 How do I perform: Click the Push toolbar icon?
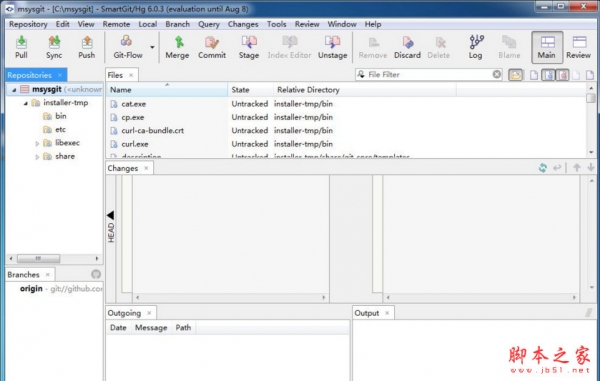click(86, 47)
